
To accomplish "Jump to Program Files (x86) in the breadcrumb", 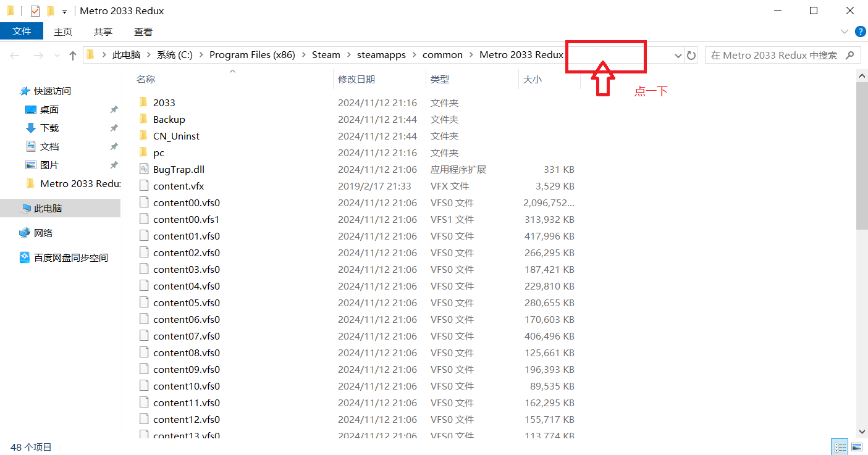I will pos(252,55).
